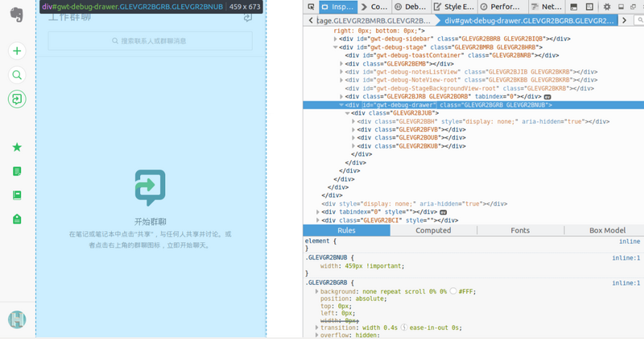Activate the element picker tool in devtools

[x=311, y=6]
